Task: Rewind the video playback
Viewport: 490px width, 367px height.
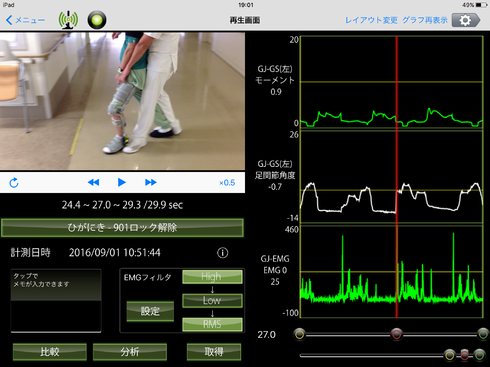Action: pos(93,182)
